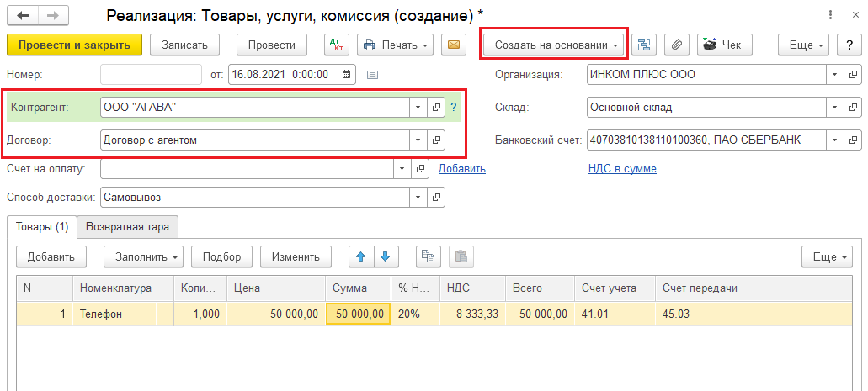Expand the Создать на основании menu
The image size is (868, 391).
click(555, 45)
